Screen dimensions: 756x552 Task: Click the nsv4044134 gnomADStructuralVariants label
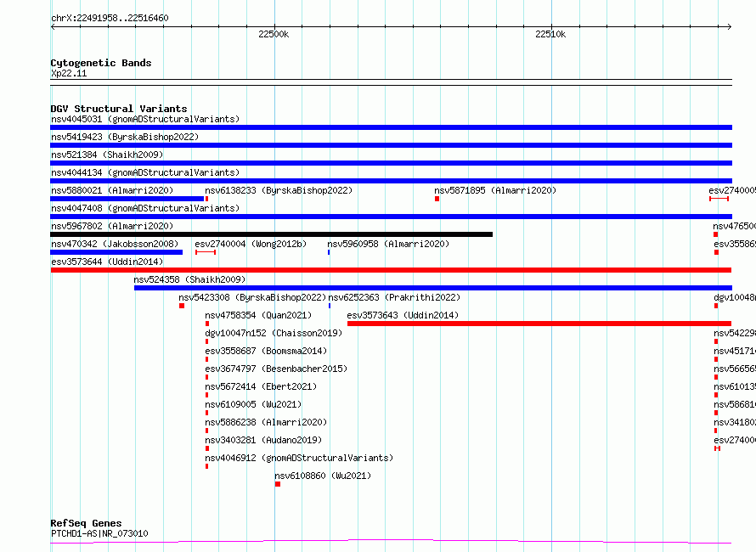(145, 172)
